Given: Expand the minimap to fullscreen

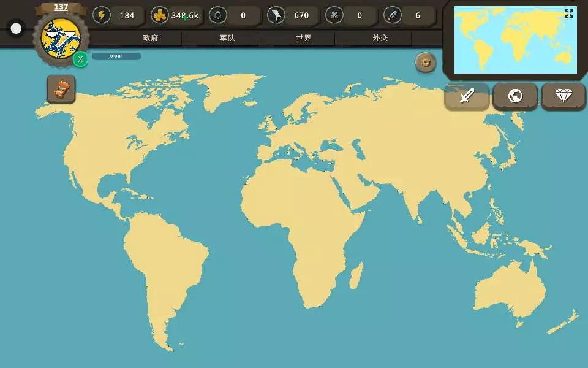Looking at the screenshot, I should pyautogui.click(x=569, y=13).
